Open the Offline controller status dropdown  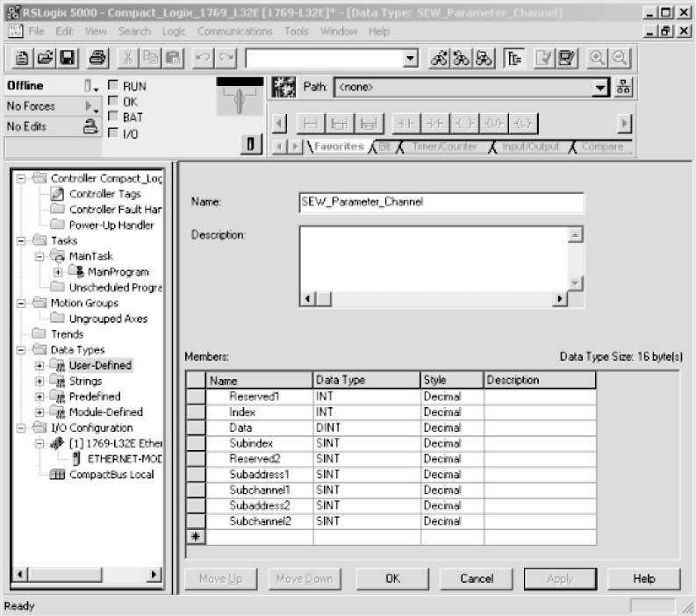[x=91, y=87]
